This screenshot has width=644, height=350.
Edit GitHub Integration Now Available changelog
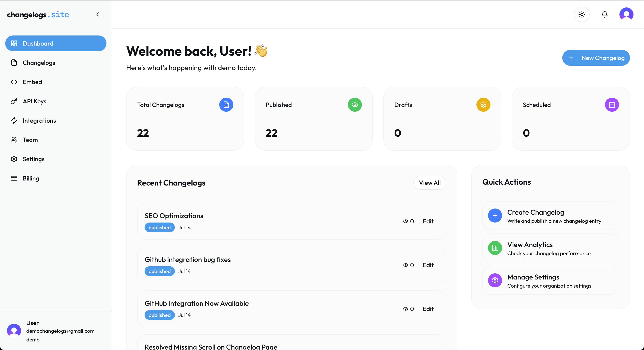428,309
